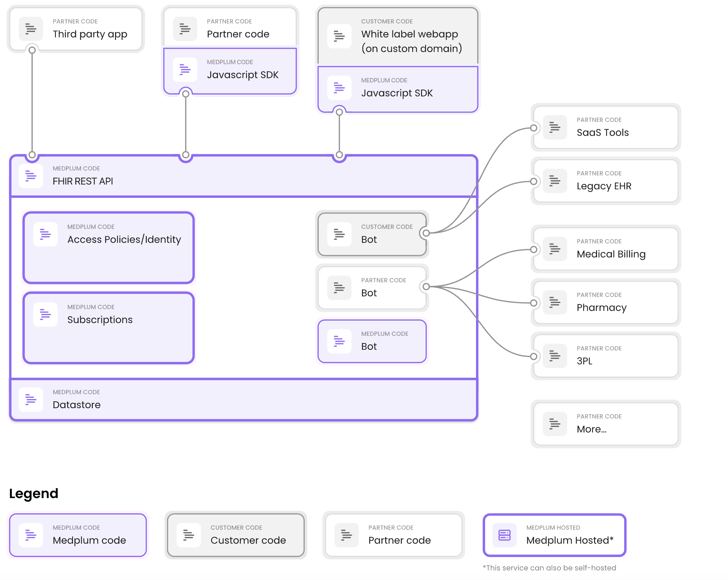This screenshot has width=728, height=580.
Task: Select 'Access Policies/Identity' text
Action: click(x=124, y=240)
